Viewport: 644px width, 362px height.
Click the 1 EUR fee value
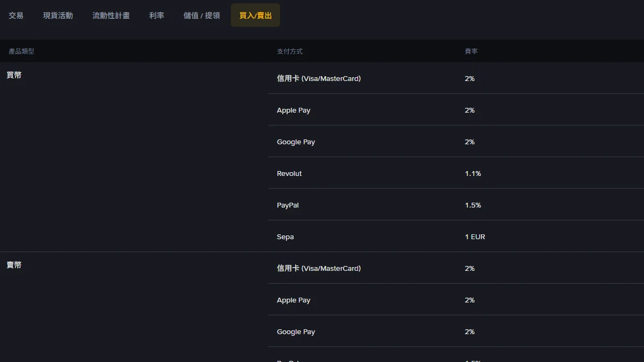[475, 237]
